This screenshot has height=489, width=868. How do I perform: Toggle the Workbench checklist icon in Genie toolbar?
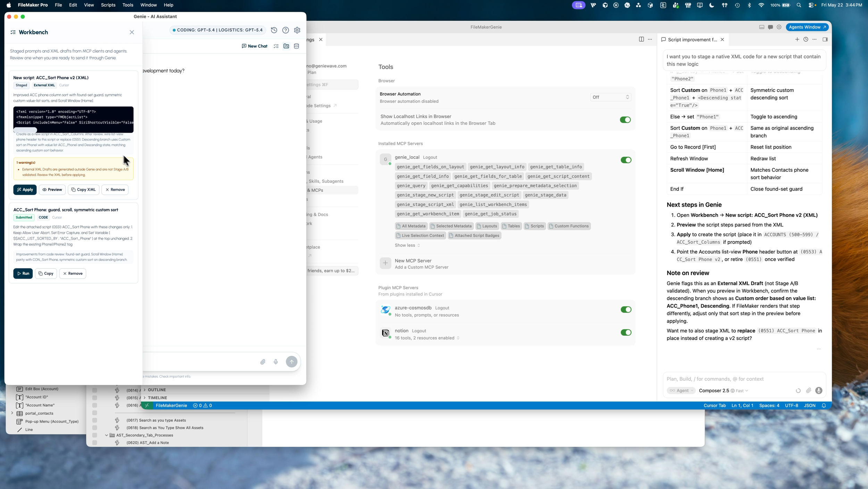(x=276, y=46)
